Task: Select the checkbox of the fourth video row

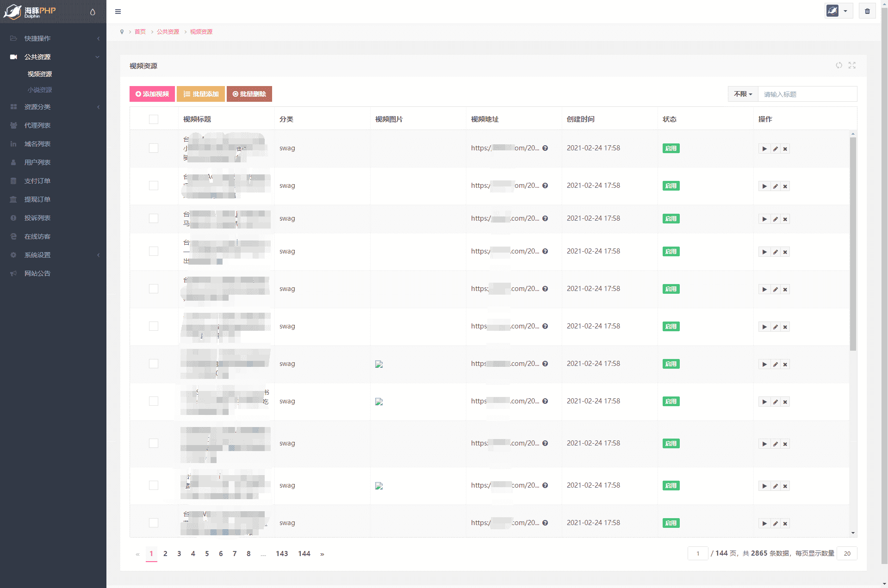Action: [x=154, y=251]
